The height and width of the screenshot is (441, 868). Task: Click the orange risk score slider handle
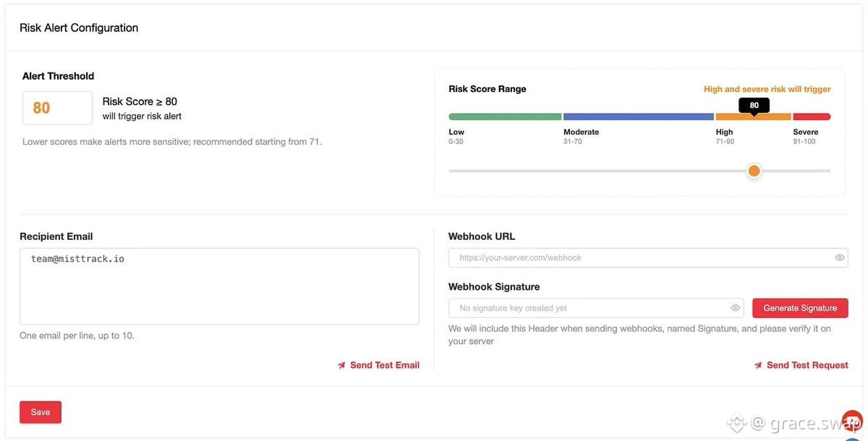point(754,171)
